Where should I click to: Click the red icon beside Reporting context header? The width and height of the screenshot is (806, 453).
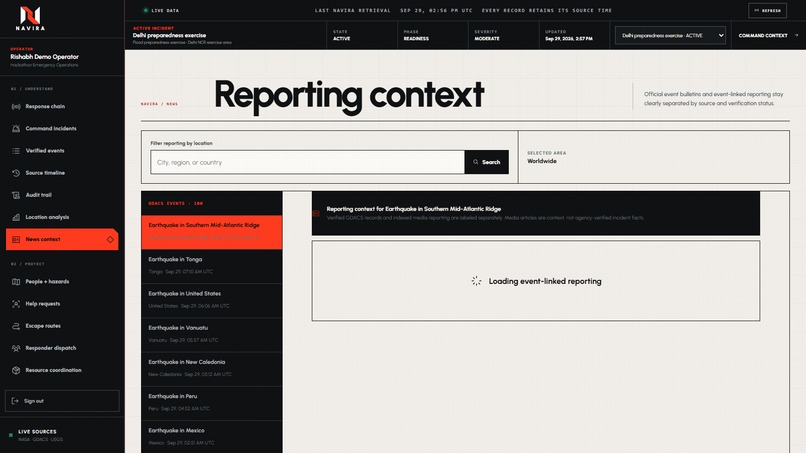[x=316, y=213]
